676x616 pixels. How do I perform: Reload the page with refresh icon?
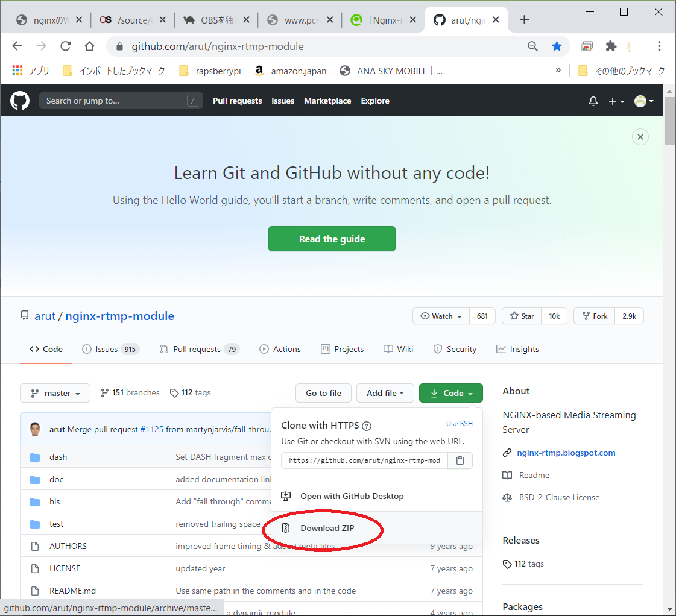(66, 46)
